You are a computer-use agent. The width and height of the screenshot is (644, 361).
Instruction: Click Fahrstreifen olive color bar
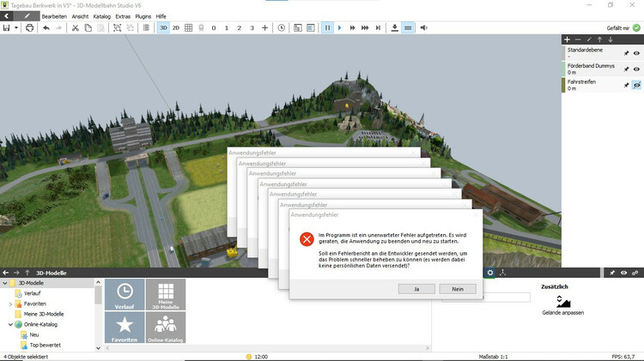tap(563, 85)
